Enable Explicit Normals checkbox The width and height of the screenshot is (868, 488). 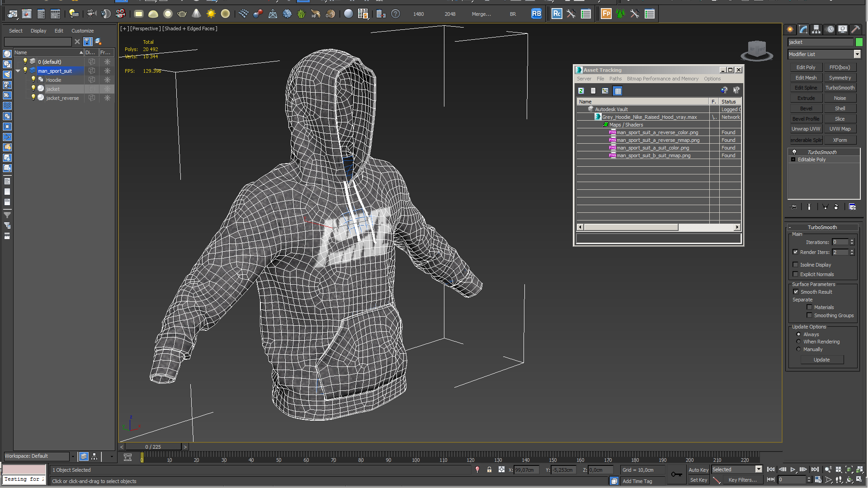[795, 274]
